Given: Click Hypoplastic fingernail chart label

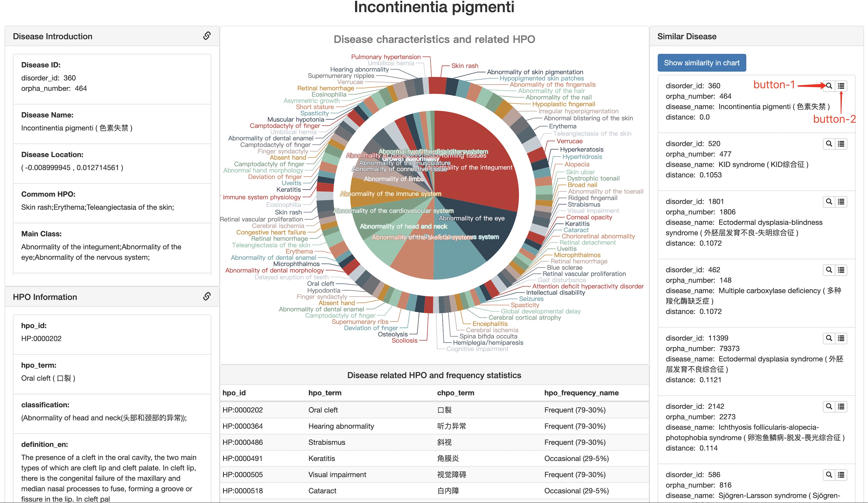Looking at the screenshot, I should click(x=564, y=104).
